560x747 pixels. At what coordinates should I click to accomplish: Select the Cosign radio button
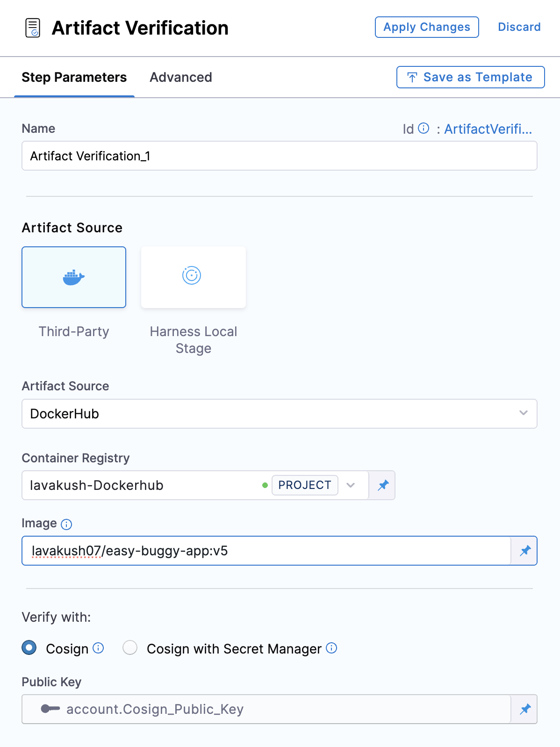point(29,648)
